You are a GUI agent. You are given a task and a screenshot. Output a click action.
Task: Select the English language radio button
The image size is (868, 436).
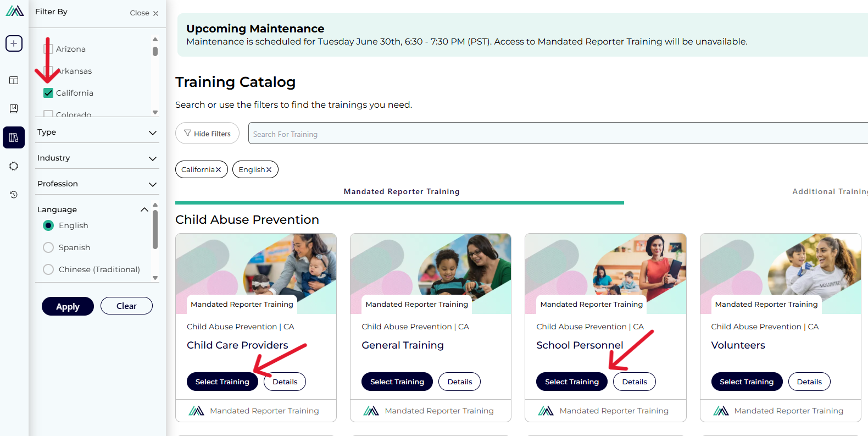coord(48,225)
